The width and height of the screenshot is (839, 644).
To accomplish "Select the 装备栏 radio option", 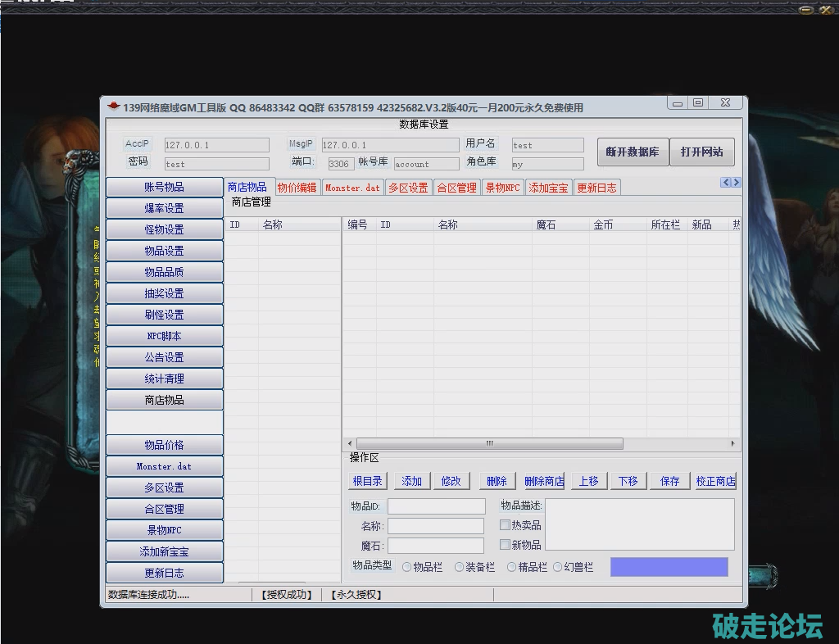I will click(x=460, y=567).
